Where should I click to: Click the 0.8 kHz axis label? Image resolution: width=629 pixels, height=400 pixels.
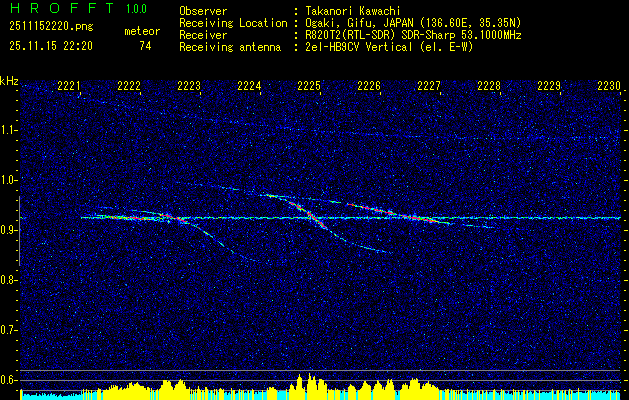[x=8, y=280]
